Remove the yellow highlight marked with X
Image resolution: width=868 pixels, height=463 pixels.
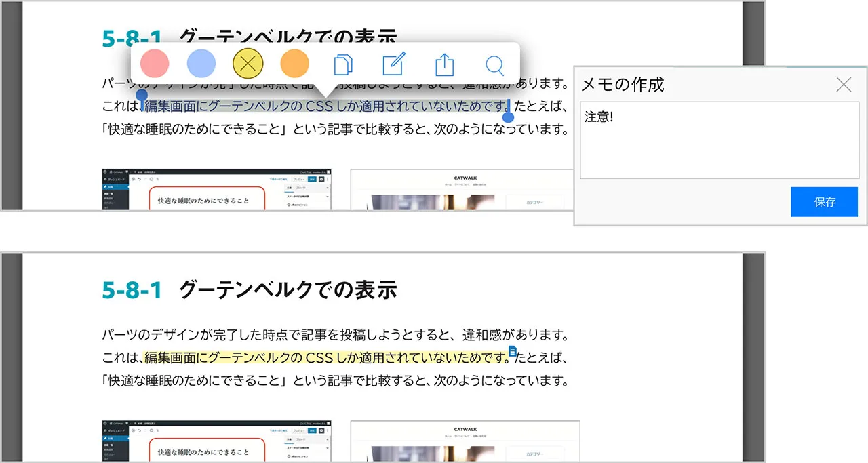pos(248,64)
